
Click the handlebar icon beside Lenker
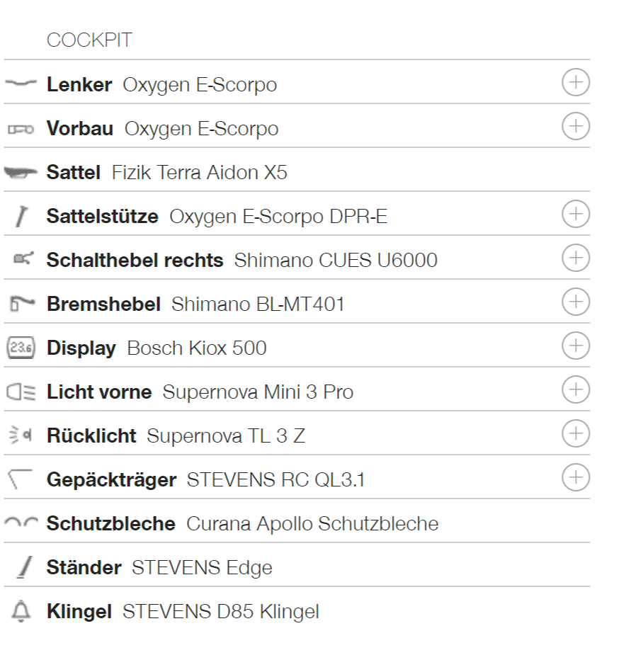pyautogui.click(x=21, y=83)
